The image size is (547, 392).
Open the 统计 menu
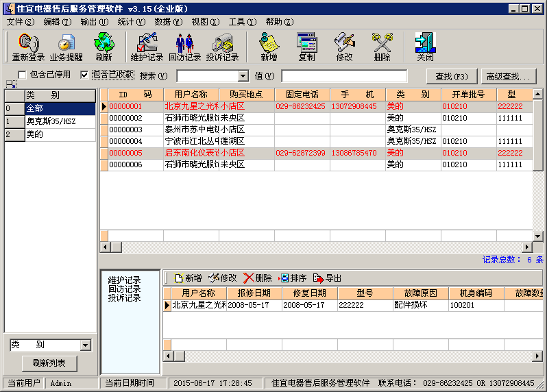[126, 22]
